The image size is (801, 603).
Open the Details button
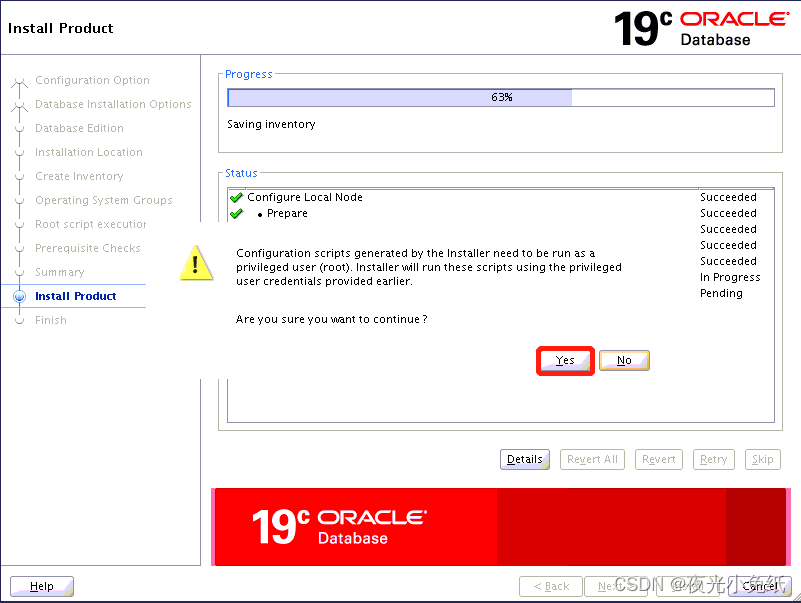point(525,459)
